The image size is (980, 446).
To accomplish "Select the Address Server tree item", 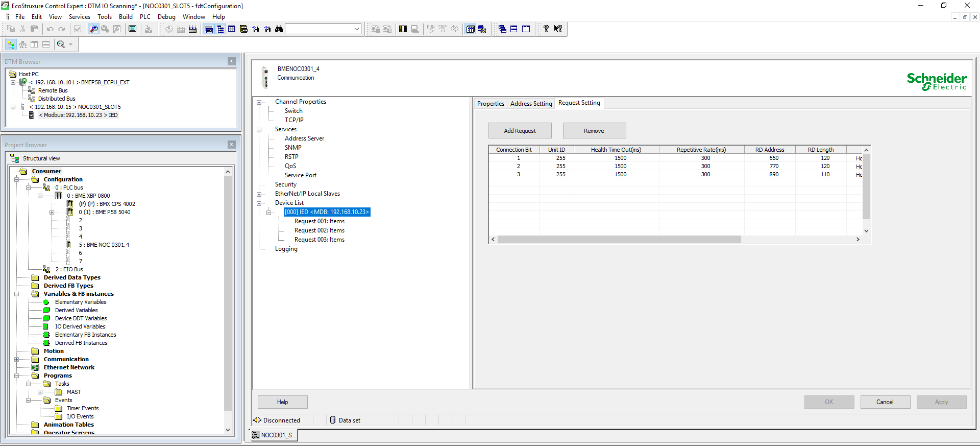I will [304, 138].
